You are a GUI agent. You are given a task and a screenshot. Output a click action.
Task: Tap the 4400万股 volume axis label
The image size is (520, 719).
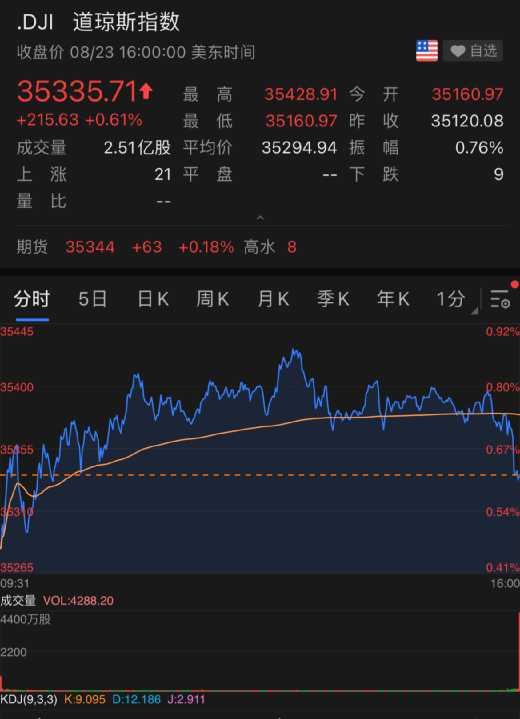(26, 619)
